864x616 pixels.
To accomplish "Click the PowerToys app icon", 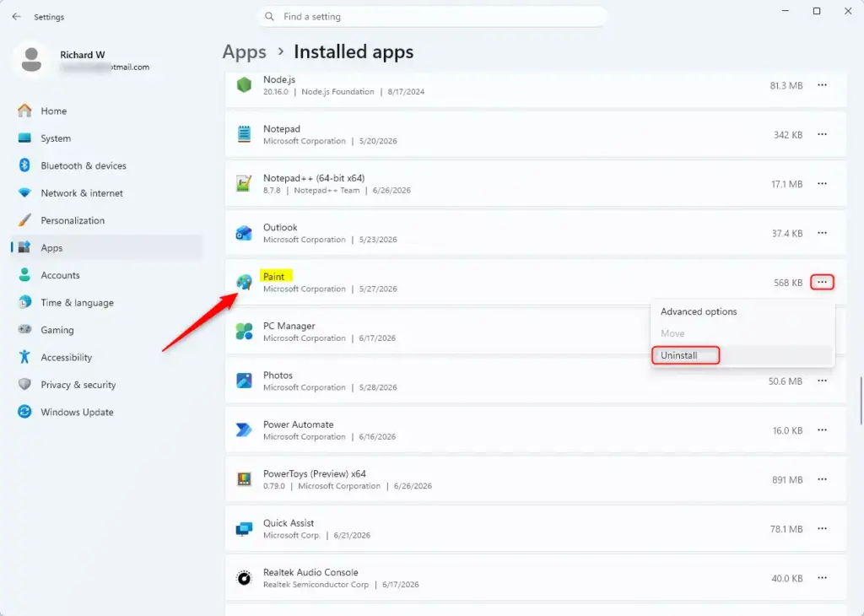I will click(x=244, y=479).
